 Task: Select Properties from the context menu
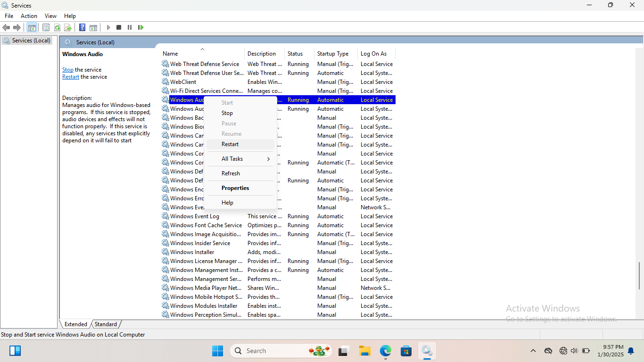[x=235, y=188]
